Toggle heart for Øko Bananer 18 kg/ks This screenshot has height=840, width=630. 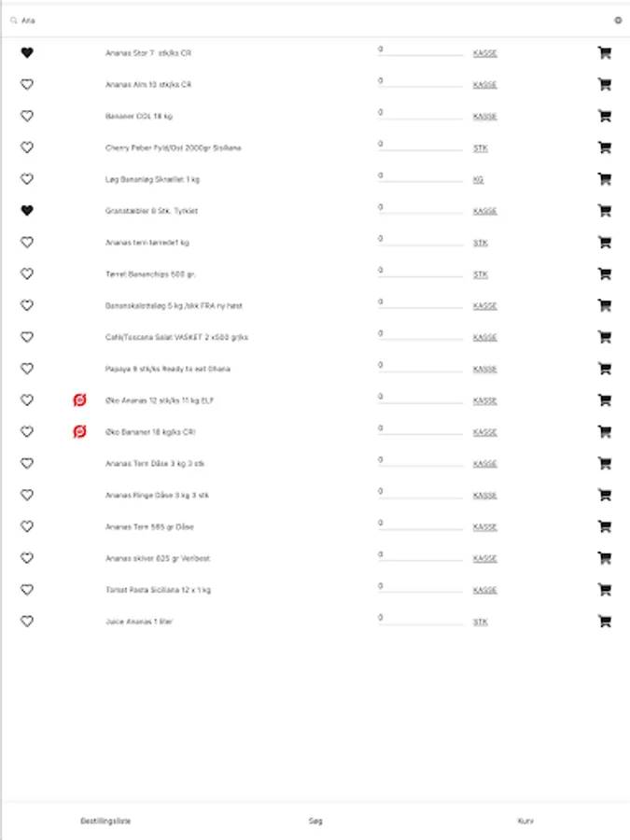[x=27, y=432]
